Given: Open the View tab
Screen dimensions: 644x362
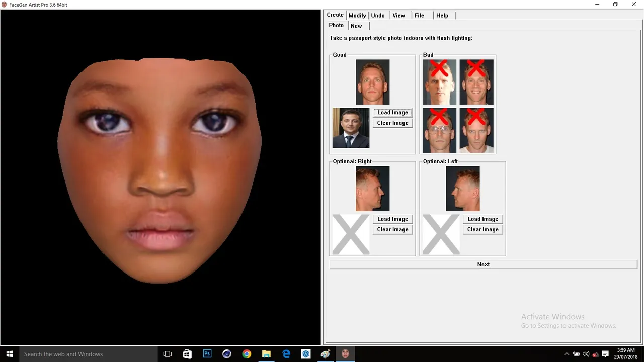Looking at the screenshot, I should [x=398, y=16].
